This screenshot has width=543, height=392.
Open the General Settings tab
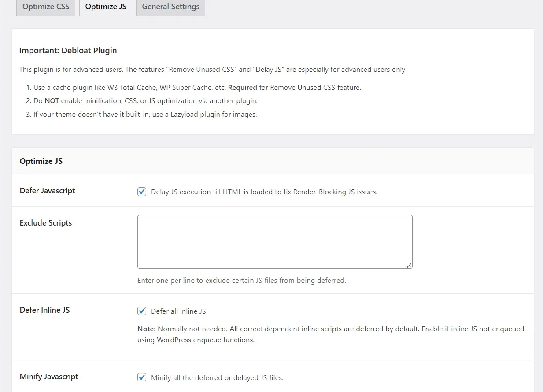pyautogui.click(x=170, y=7)
